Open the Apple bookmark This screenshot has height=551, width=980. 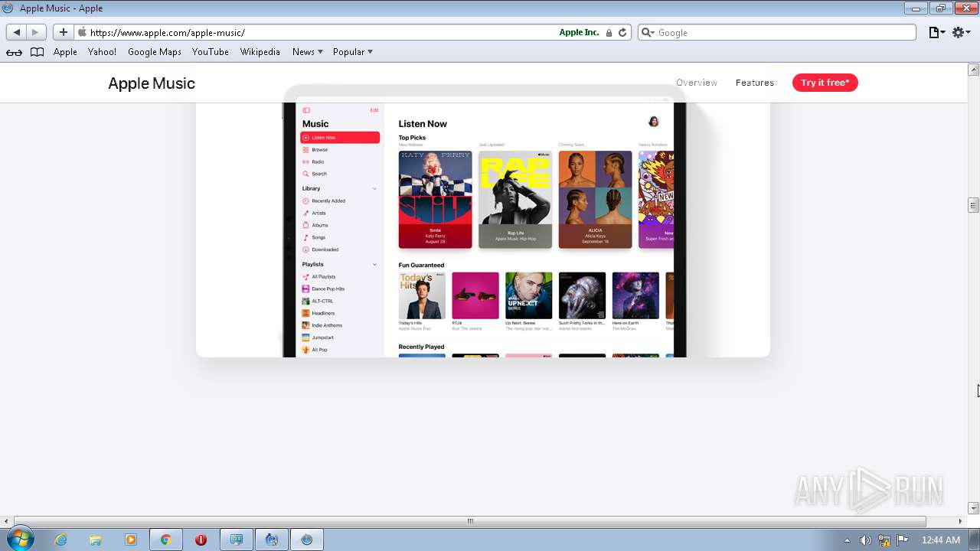(x=65, y=52)
